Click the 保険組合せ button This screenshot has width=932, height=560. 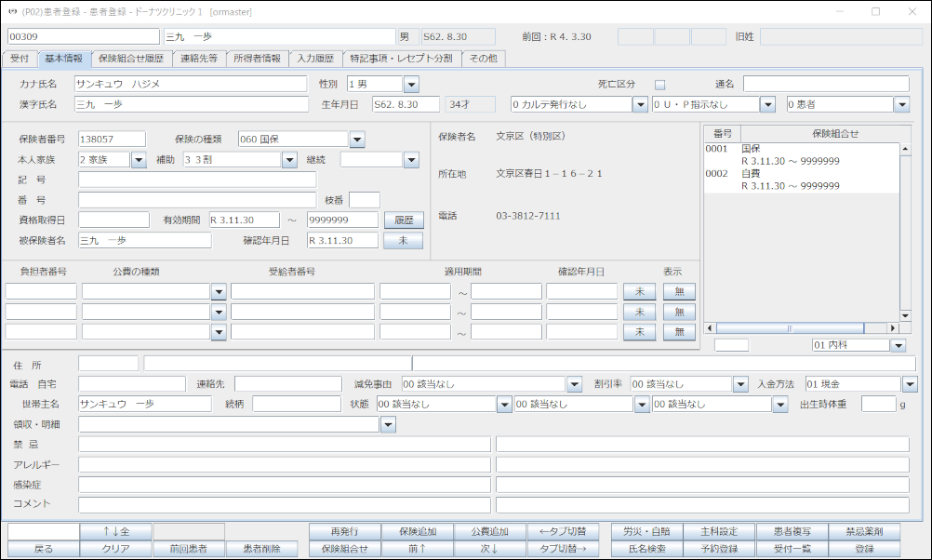[345, 549]
